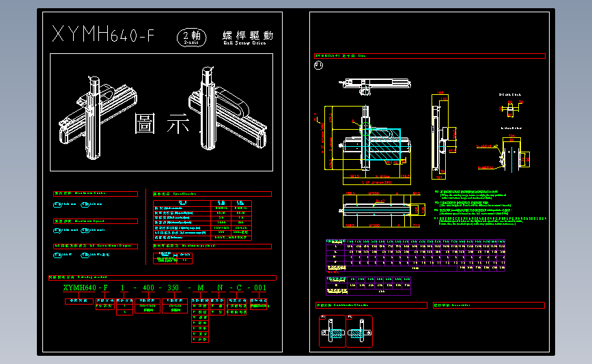Click the 350 value in ordering code
Screen dimensions: 592x364
173,288
